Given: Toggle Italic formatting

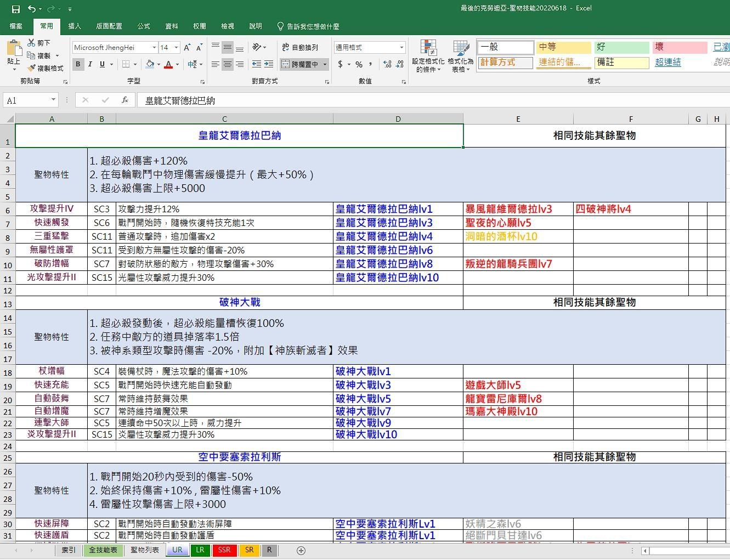Looking at the screenshot, I should pyautogui.click(x=90, y=64).
